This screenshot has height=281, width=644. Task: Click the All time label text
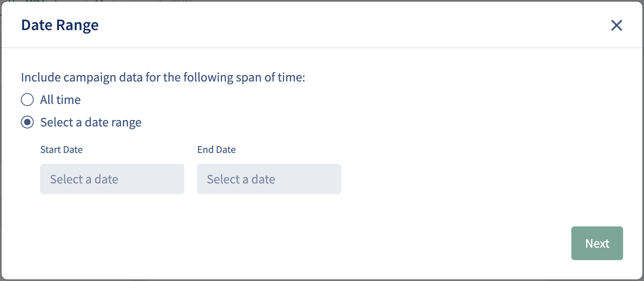(60, 100)
